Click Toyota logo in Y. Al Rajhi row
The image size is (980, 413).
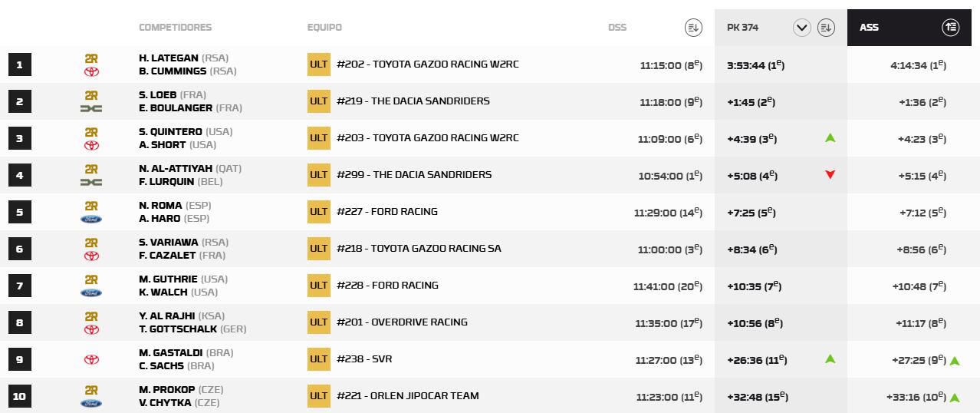coord(91,330)
